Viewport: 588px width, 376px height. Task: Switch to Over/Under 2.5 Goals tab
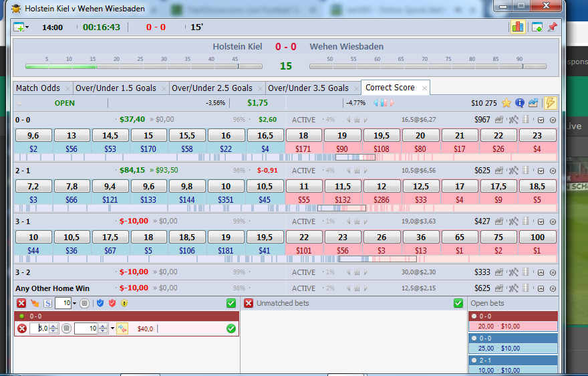pos(212,88)
